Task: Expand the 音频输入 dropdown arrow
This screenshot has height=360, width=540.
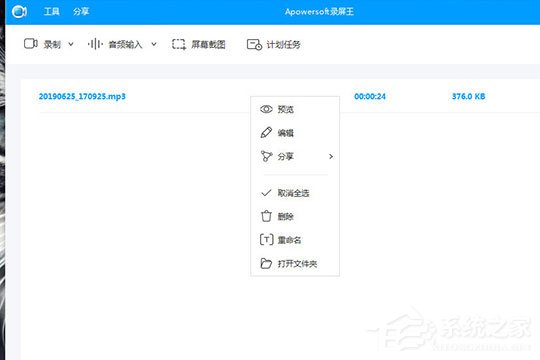Action: [x=154, y=44]
